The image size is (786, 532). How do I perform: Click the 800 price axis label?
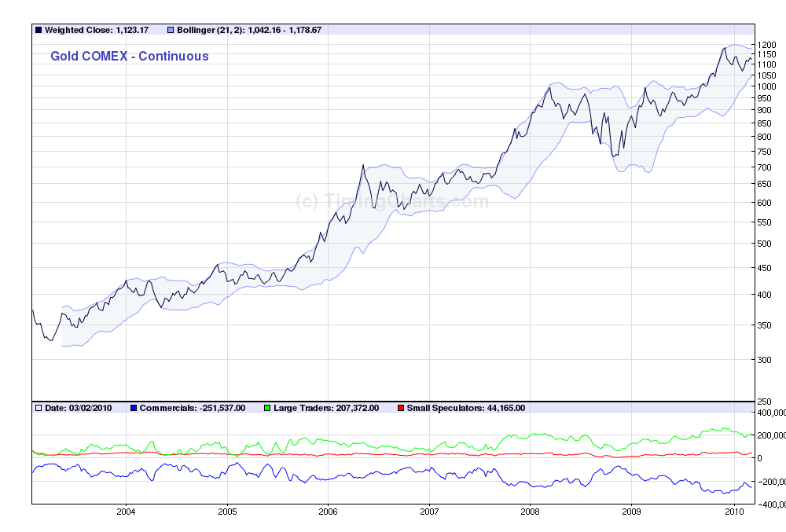click(765, 138)
